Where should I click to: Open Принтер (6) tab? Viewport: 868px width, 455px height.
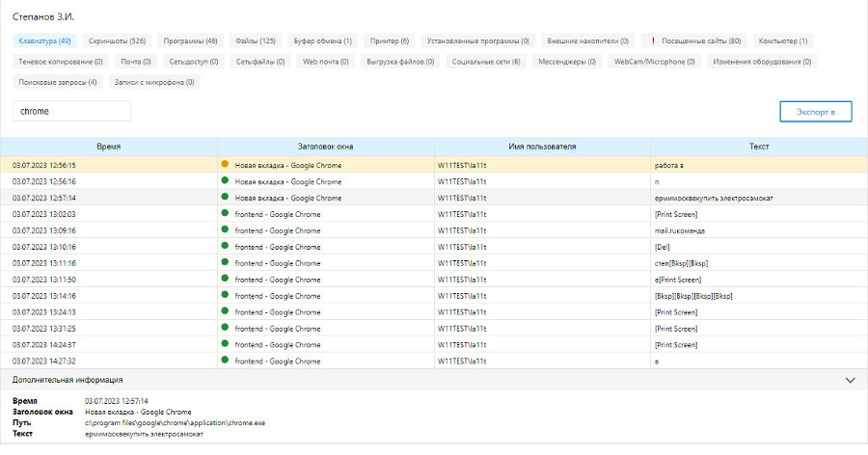[x=390, y=40]
